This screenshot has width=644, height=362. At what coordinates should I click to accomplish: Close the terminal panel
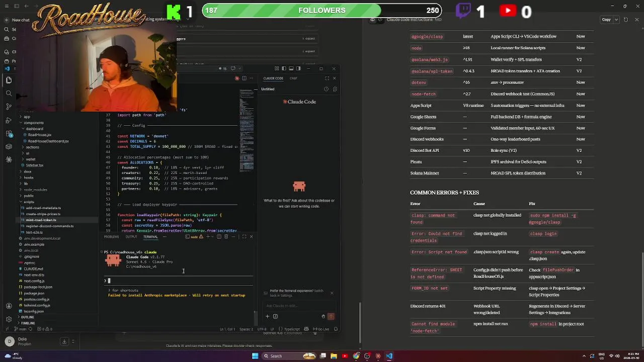(251, 237)
